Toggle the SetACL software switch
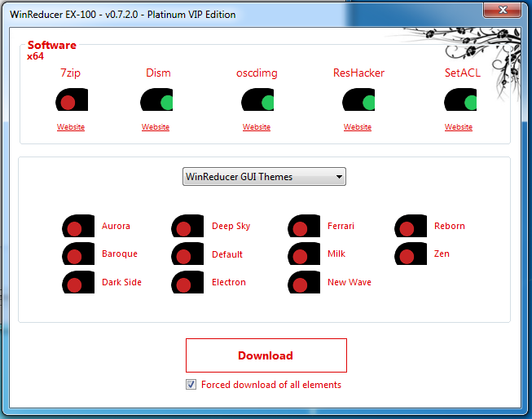The width and height of the screenshot is (532, 419). click(460, 99)
